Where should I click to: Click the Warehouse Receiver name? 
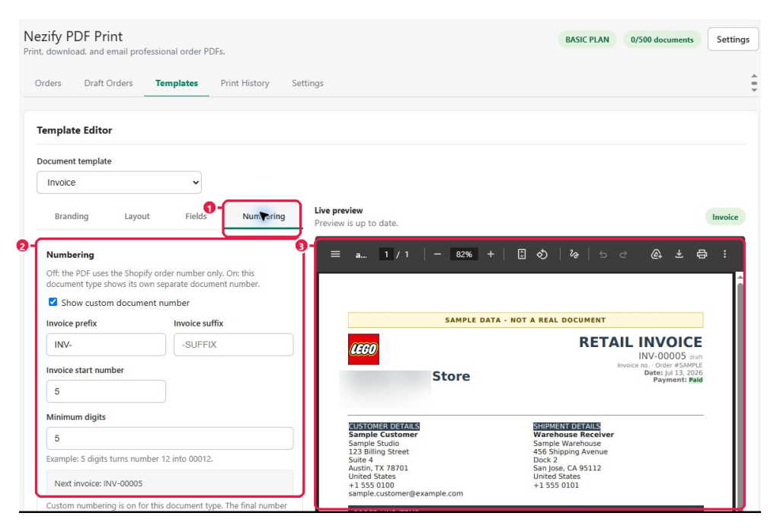[574, 435]
